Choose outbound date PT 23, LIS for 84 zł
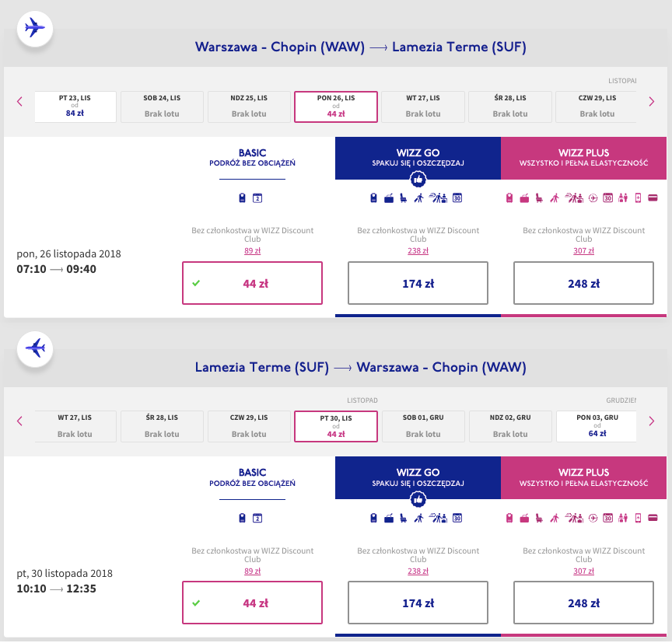 tap(75, 107)
